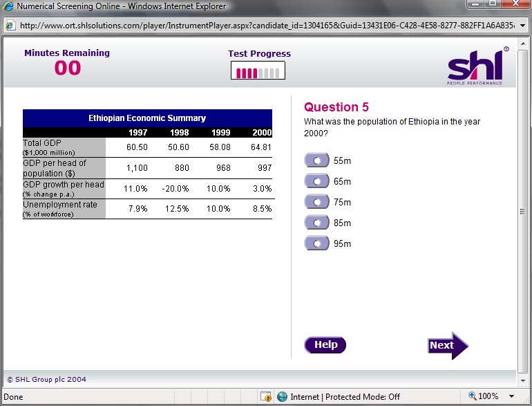Click the 11.0% GDP growth cell
Viewport: 532px width, 406px height.
[135, 189]
